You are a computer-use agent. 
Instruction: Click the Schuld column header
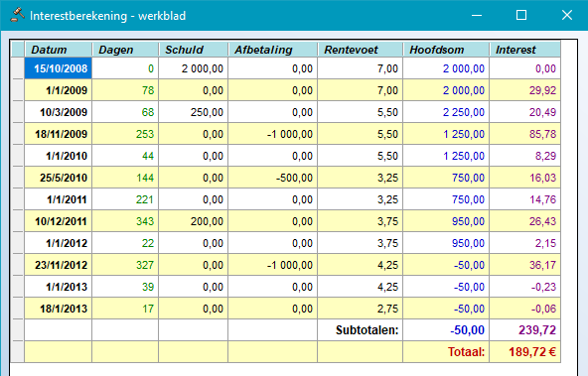[x=193, y=50]
